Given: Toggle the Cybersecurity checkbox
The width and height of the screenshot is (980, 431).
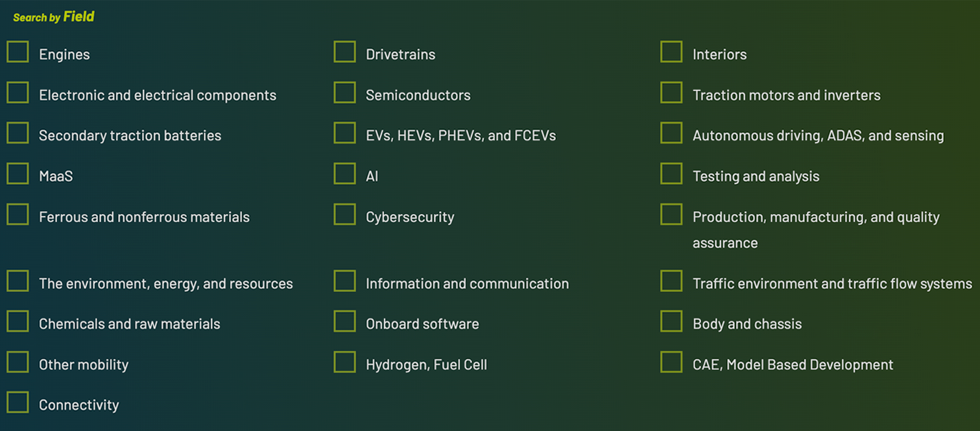Looking at the screenshot, I should pos(344,215).
